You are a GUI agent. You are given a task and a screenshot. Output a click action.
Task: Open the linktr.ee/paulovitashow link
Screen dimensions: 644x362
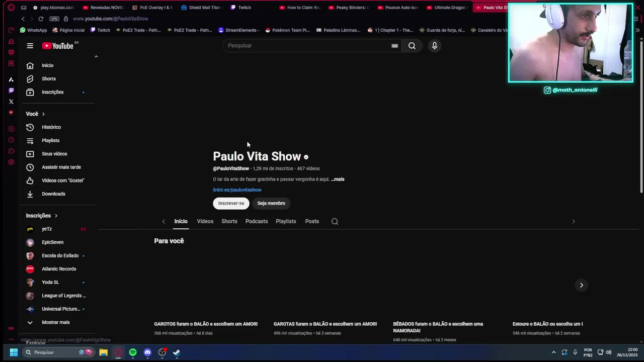pos(237,190)
